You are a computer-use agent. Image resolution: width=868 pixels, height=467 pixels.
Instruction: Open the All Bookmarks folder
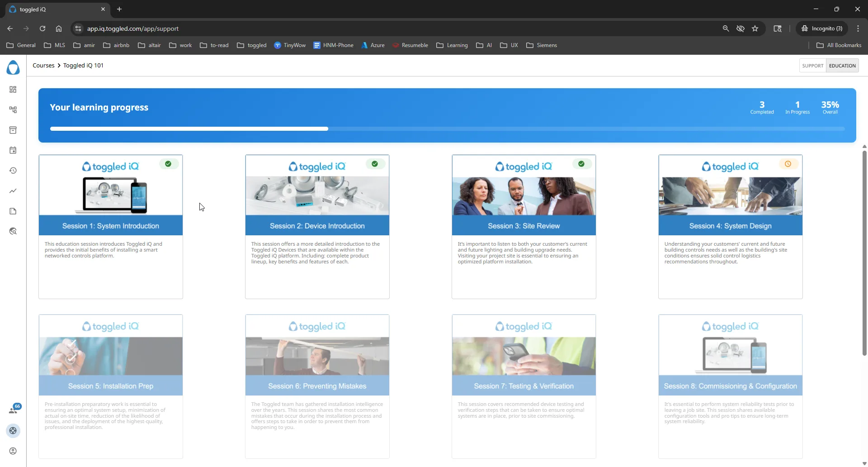[x=839, y=45]
